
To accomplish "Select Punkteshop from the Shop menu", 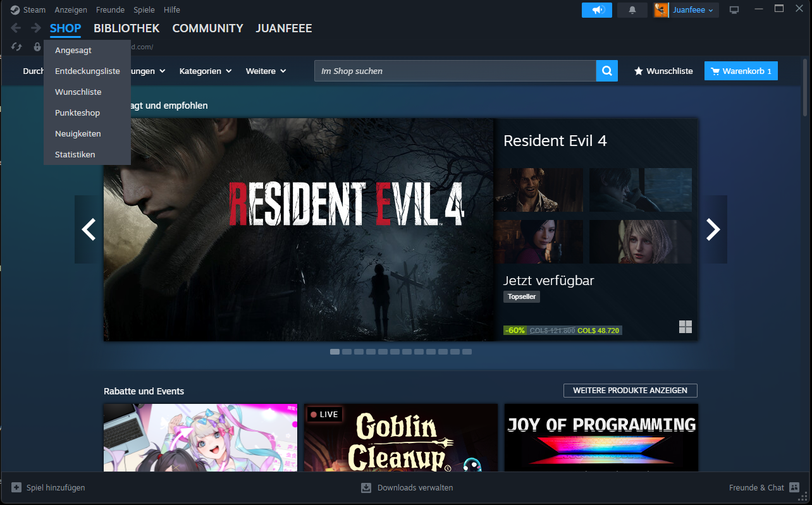I will [x=77, y=113].
